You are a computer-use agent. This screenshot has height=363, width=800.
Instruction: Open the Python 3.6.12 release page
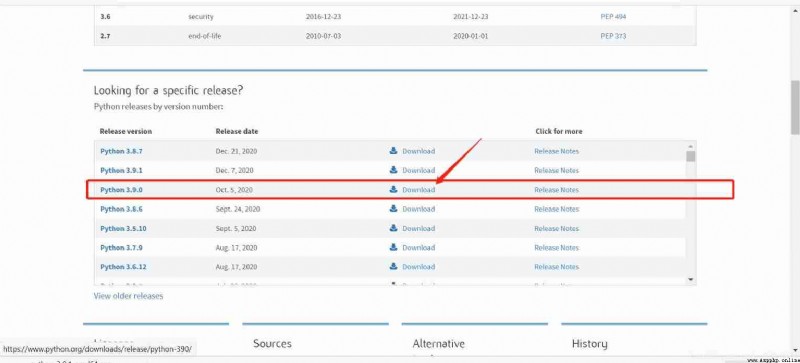click(x=123, y=267)
